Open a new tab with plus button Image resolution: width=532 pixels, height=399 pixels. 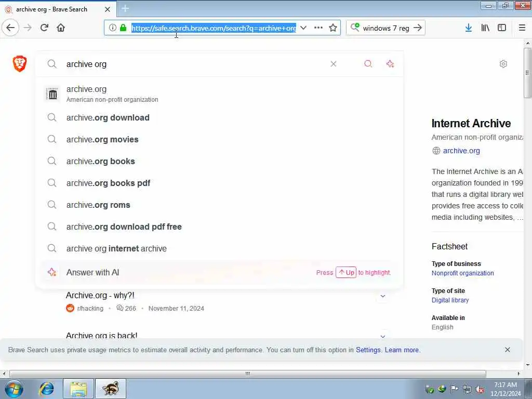coord(125,8)
